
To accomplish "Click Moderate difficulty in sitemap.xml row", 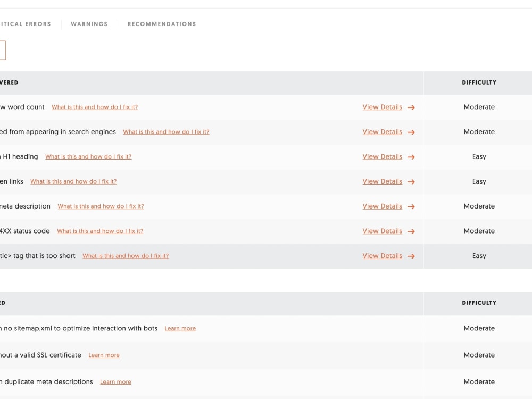I will (479, 328).
